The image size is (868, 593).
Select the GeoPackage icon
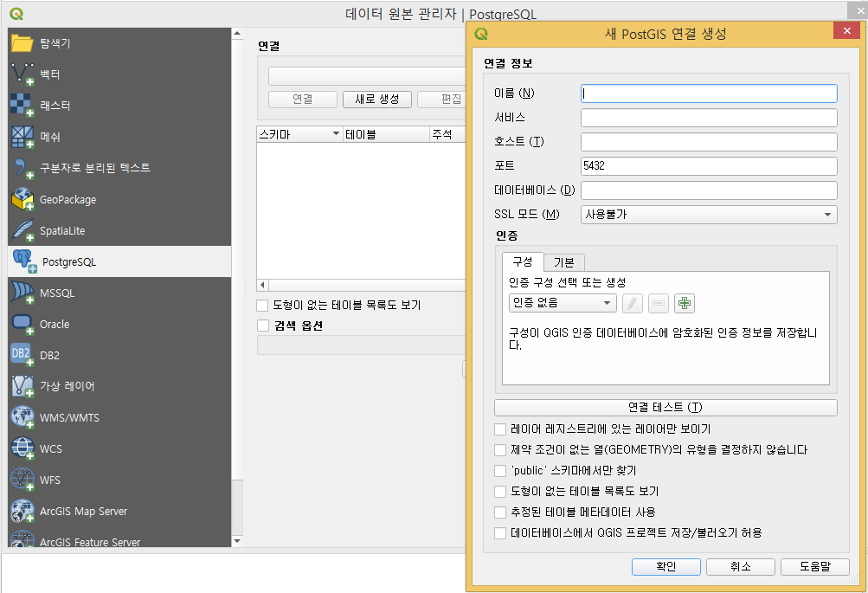23,199
